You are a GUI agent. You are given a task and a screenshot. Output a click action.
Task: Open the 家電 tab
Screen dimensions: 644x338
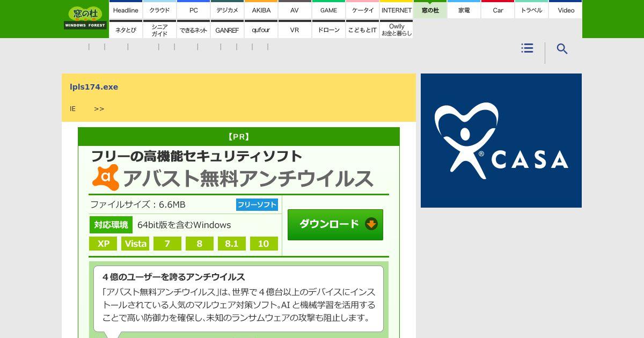tap(464, 9)
